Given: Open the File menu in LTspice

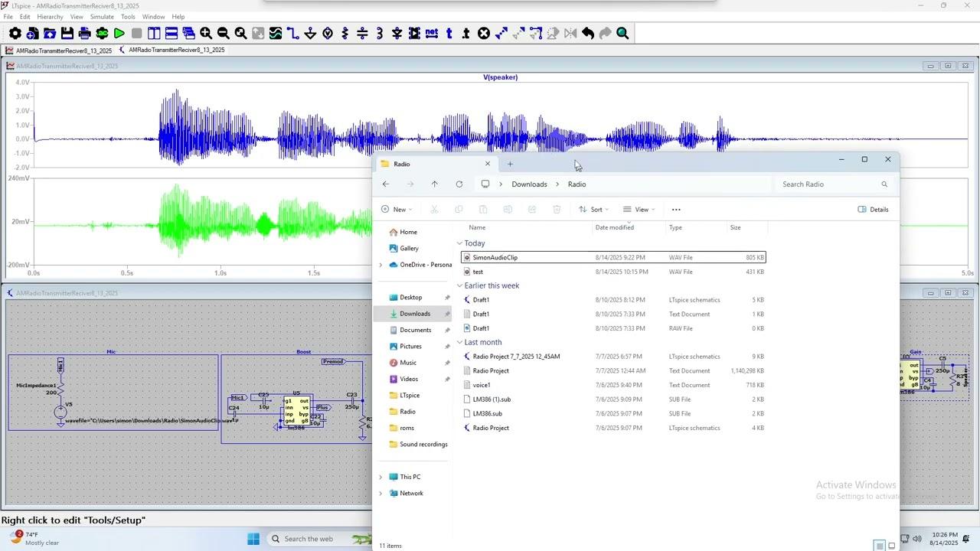Looking at the screenshot, I should [8, 17].
